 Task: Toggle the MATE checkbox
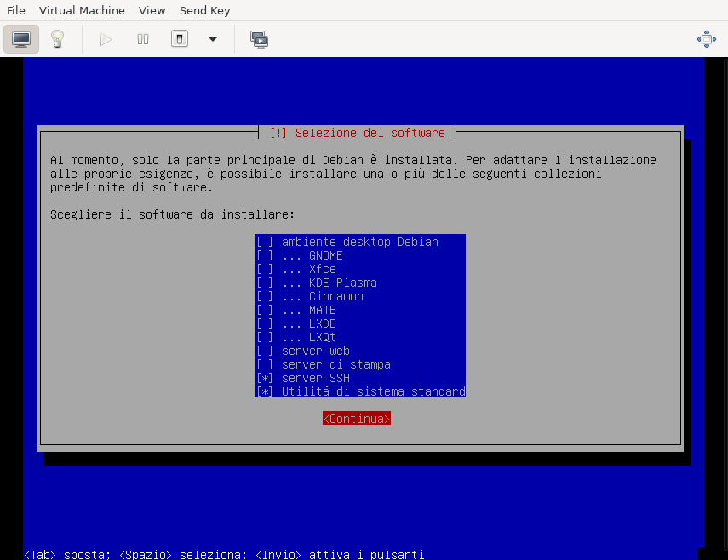(x=265, y=310)
